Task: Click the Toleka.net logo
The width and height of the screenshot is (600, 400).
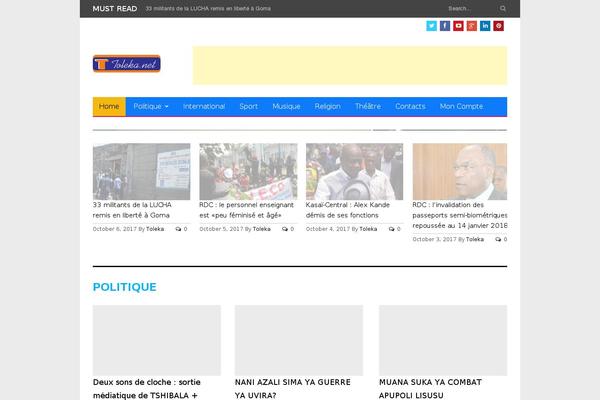Action: coord(127,64)
